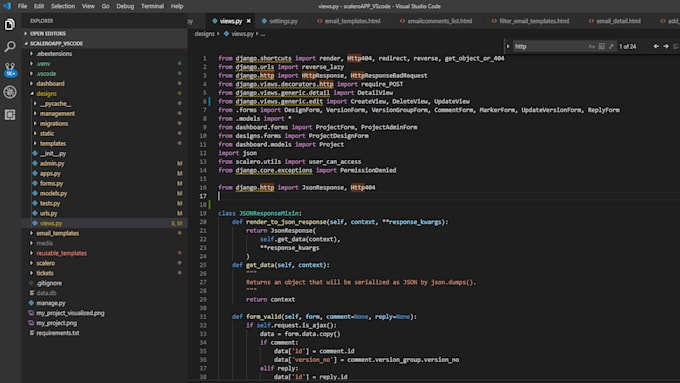Select views.py in the explorer tree
Image resolution: width=680 pixels, height=383 pixels.
tap(104, 223)
